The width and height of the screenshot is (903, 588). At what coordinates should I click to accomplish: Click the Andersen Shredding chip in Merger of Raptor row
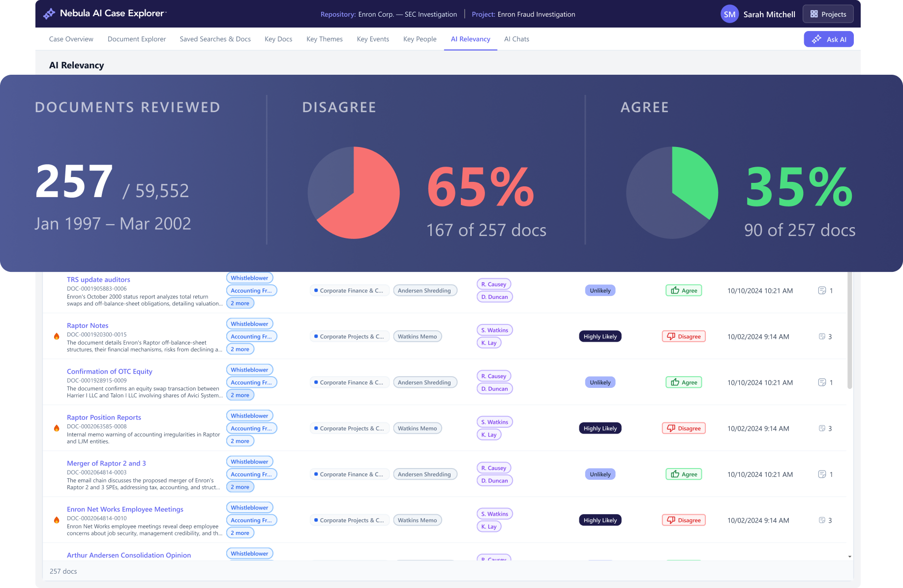coord(424,474)
